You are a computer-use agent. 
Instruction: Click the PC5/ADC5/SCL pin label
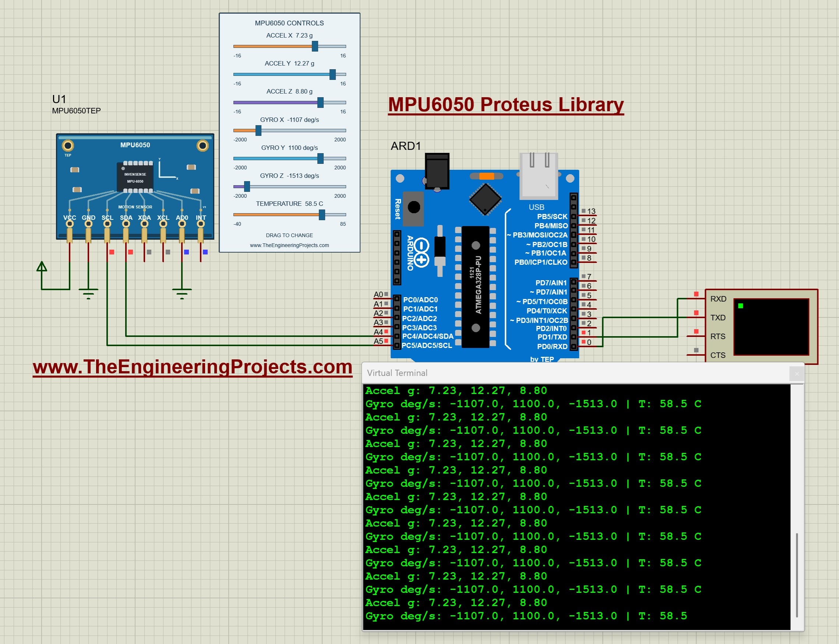[427, 345]
